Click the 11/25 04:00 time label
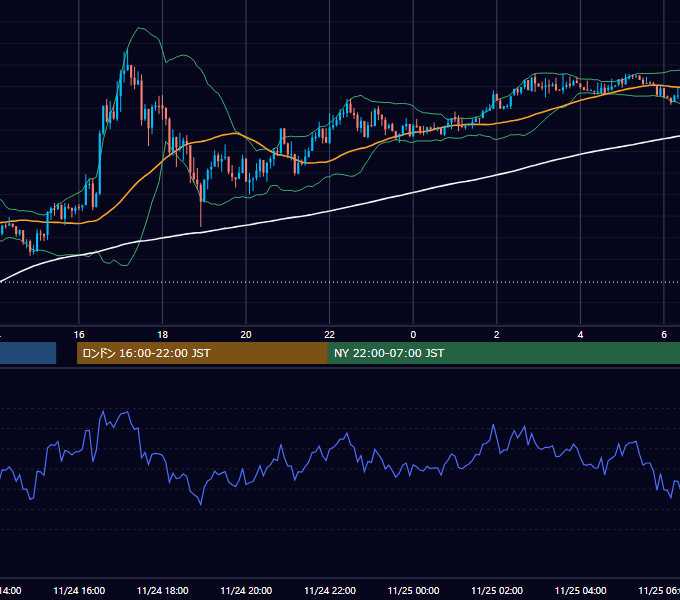 (x=581, y=590)
